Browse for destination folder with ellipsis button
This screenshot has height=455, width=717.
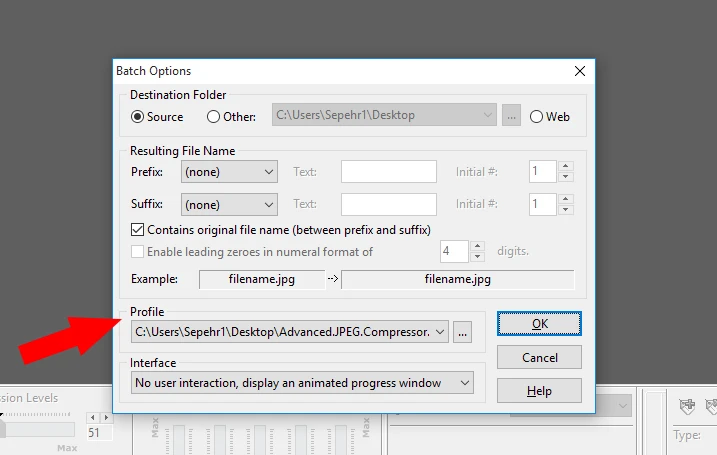[x=511, y=115]
